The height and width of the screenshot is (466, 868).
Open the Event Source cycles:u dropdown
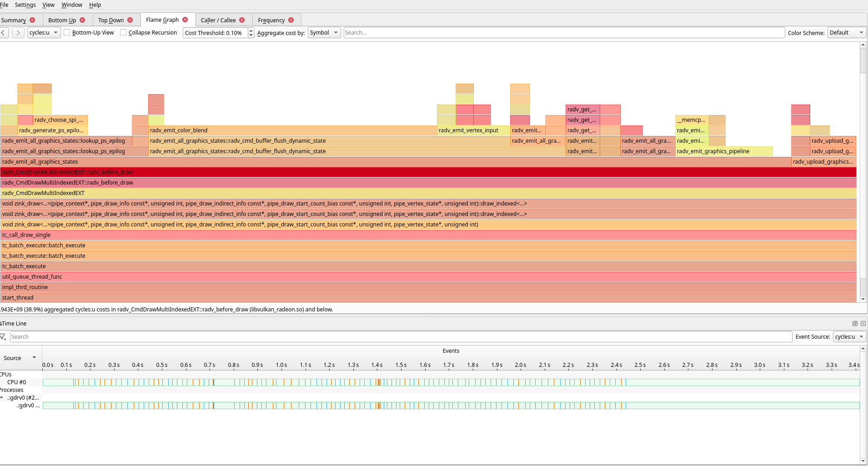click(849, 337)
